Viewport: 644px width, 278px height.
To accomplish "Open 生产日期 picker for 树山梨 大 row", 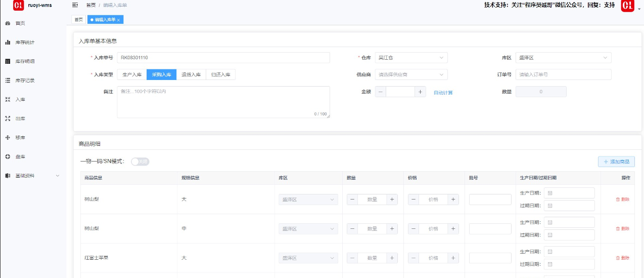I will coord(569,193).
